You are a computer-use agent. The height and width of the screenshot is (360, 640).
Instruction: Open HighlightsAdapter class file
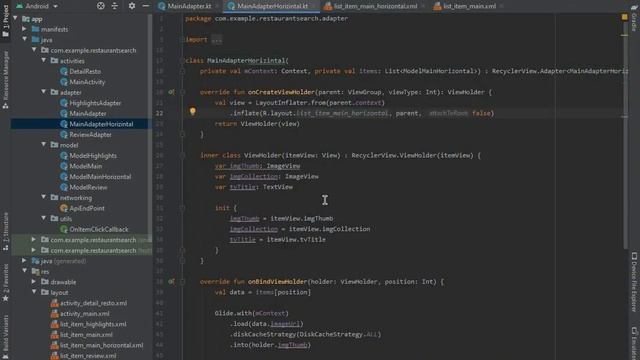coord(95,103)
